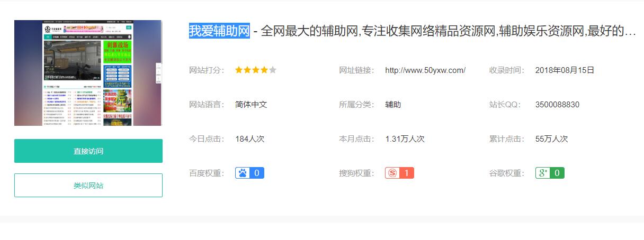Screen dimensions: 644x240
Task: Click the highlighted 我爱辅助网 title
Action: tap(219, 31)
